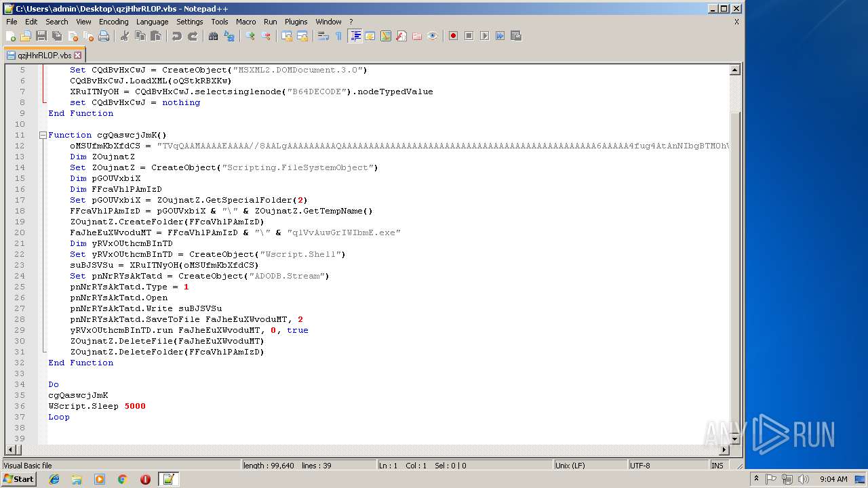The width and height of the screenshot is (868, 488).
Task: Click the 9:04 AM taskbar clock
Action: click(x=833, y=479)
